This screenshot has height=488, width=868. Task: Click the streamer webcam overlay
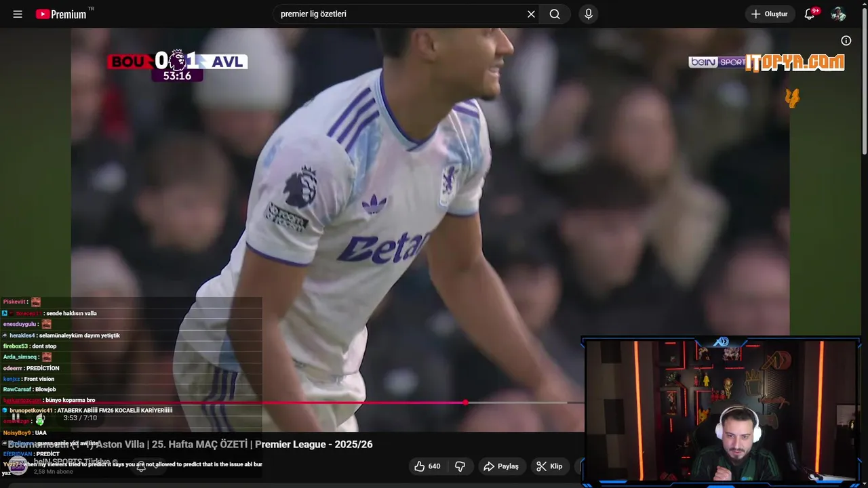722,411
